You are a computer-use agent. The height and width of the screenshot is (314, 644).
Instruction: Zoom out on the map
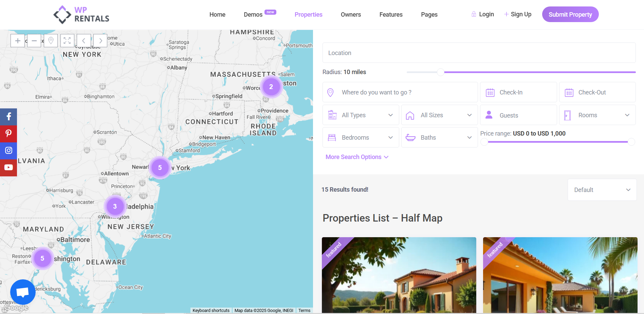tap(34, 41)
